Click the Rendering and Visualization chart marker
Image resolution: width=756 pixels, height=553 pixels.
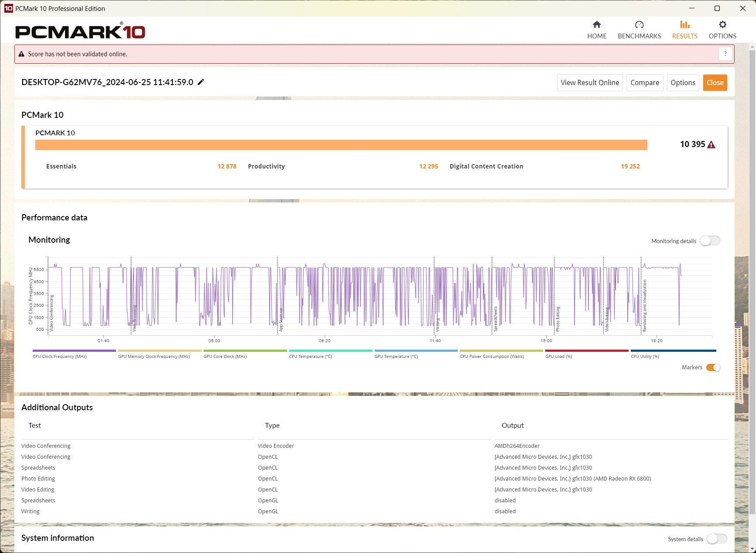(x=644, y=306)
